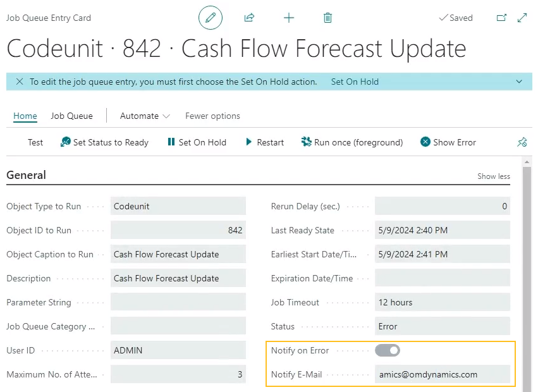This screenshot has height=392, width=538.
Task: Click inside the Parameter String field
Action: [178, 302]
